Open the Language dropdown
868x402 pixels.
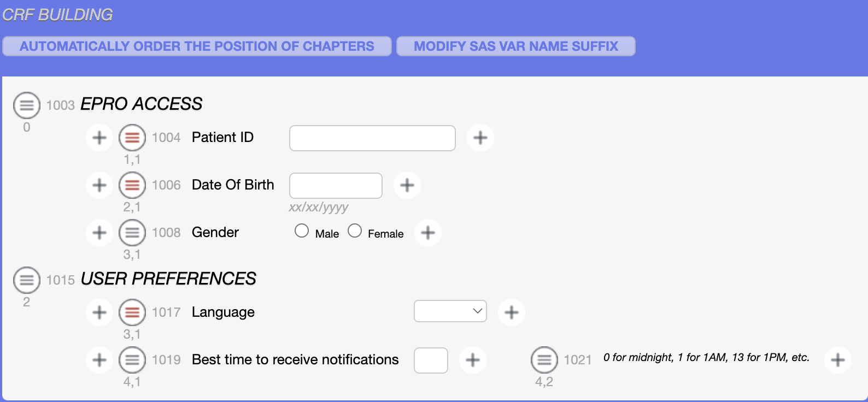[x=450, y=311]
